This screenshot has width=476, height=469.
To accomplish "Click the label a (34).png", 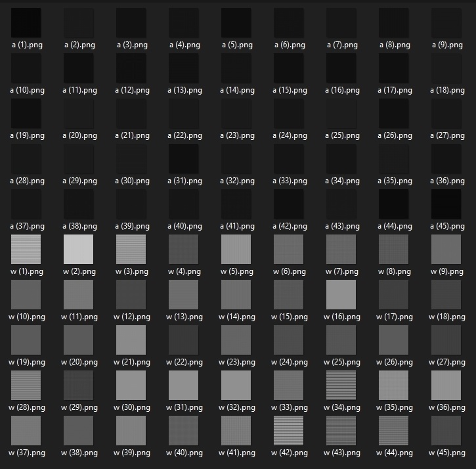I will point(342,181).
